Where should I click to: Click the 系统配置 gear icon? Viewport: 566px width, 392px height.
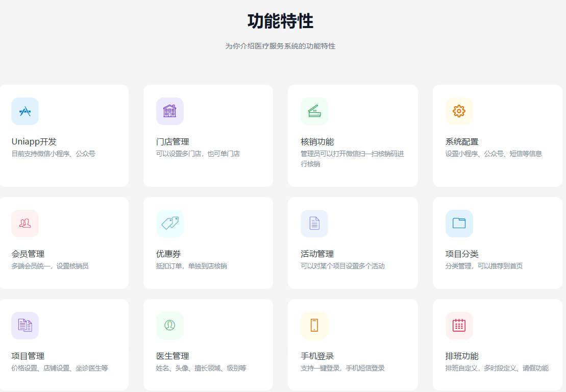coord(459,111)
